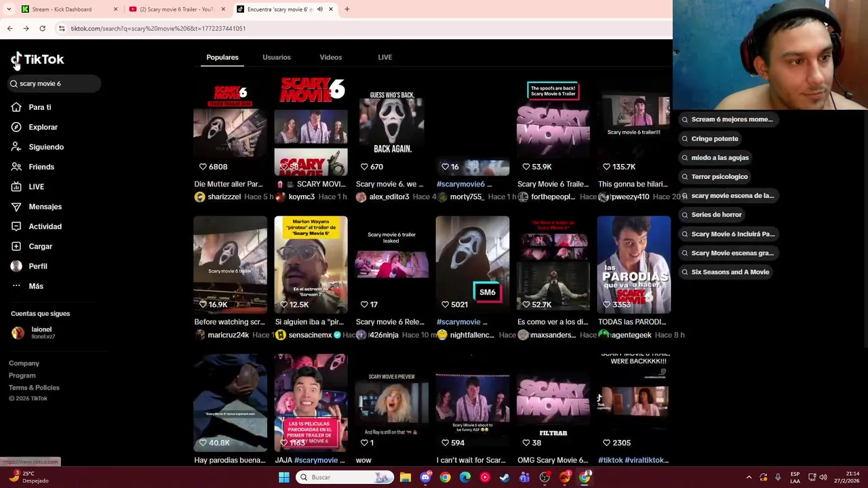Switch to Kick Dashboard browser tab
Viewport: 868px width, 488px height.
tap(68, 9)
